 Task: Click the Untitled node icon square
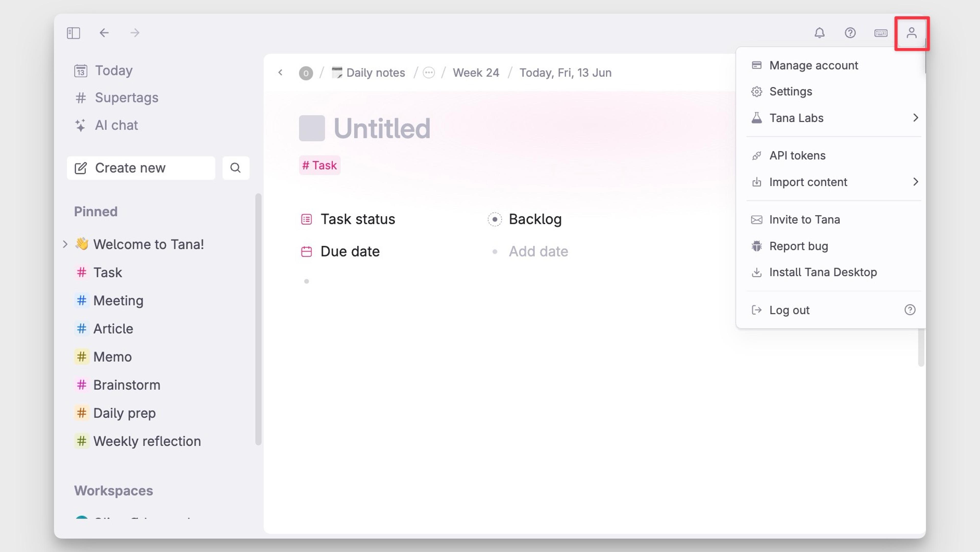click(x=312, y=128)
